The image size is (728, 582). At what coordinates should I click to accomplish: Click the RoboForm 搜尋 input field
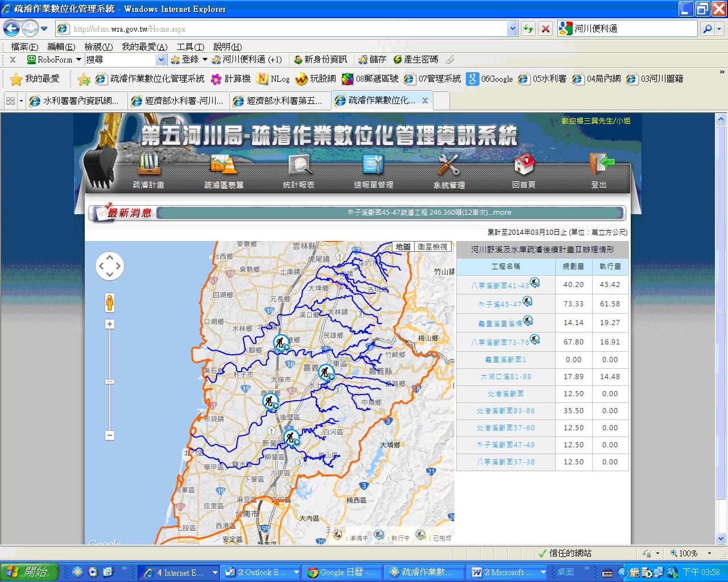[x=120, y=60]
